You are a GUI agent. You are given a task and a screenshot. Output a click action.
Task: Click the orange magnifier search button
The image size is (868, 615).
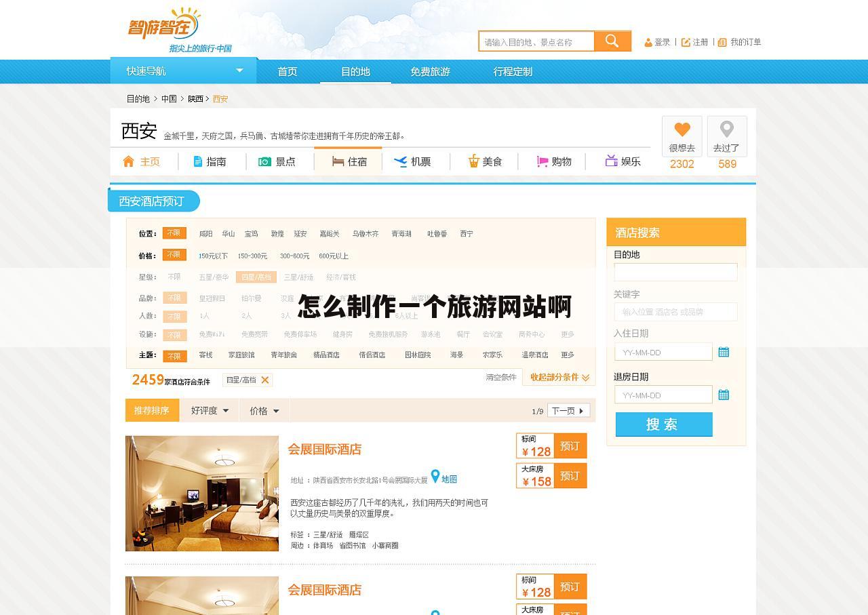(612, 41)
